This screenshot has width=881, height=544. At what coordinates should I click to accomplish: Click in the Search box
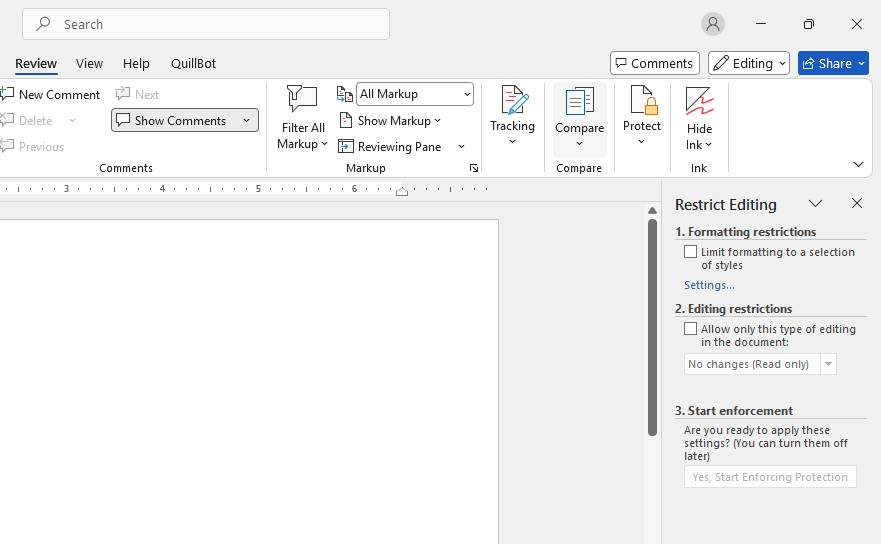[x=206, y=24]
